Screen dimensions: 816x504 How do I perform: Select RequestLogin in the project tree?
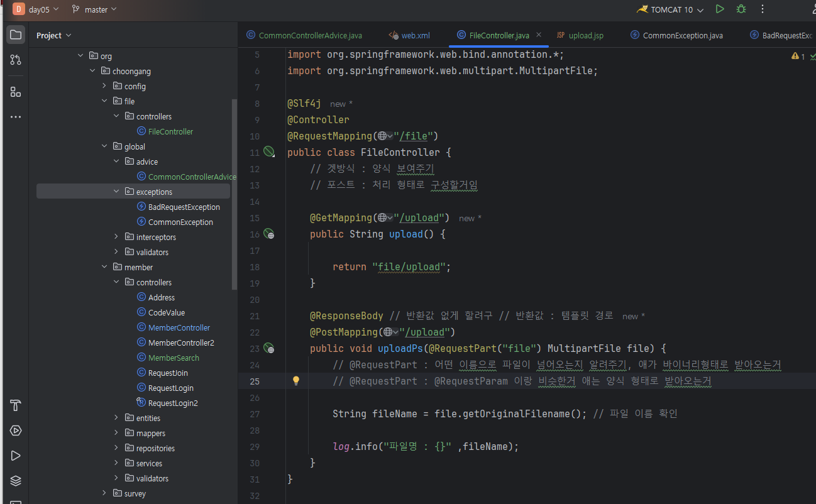[165, 388]
